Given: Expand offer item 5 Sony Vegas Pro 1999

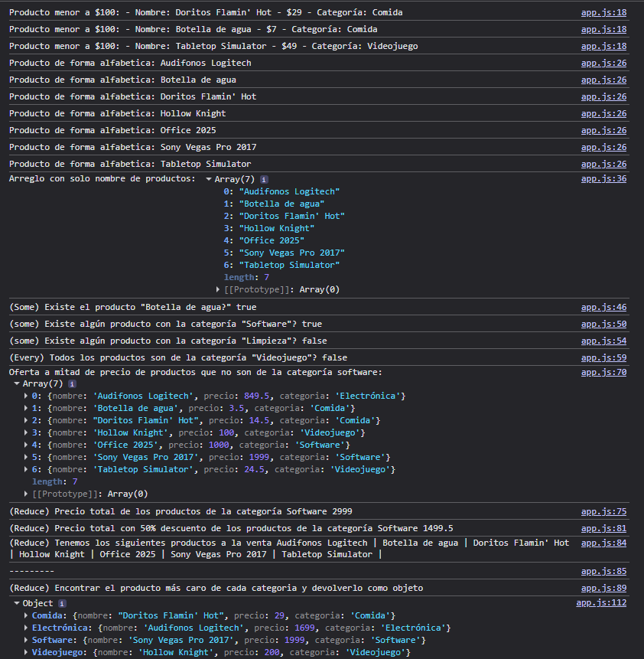Looking at the screenshot, I should coord(26,457).
